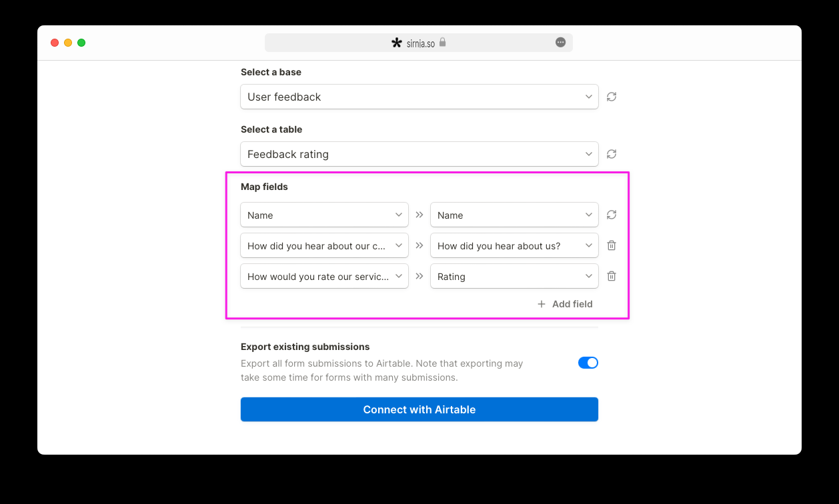Viewport: 839px width, 504px height.
Task: Click the more options icon in address bar
Action: [x=561, y=43]
